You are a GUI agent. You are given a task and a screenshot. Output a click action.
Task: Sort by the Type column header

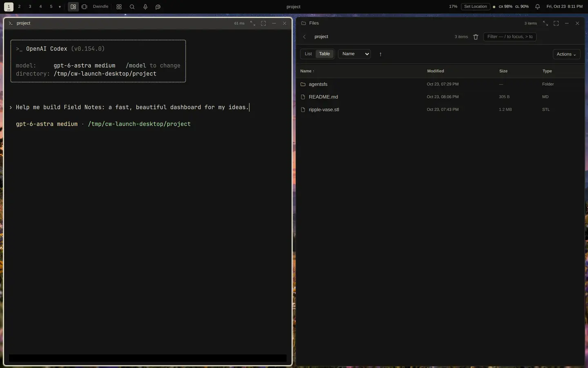547,71
